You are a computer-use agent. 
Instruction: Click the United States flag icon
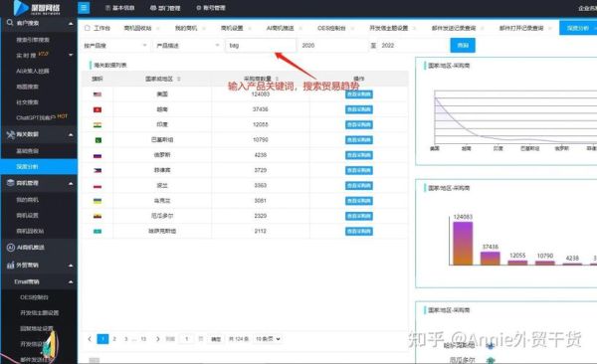click(x=98, y=94)
